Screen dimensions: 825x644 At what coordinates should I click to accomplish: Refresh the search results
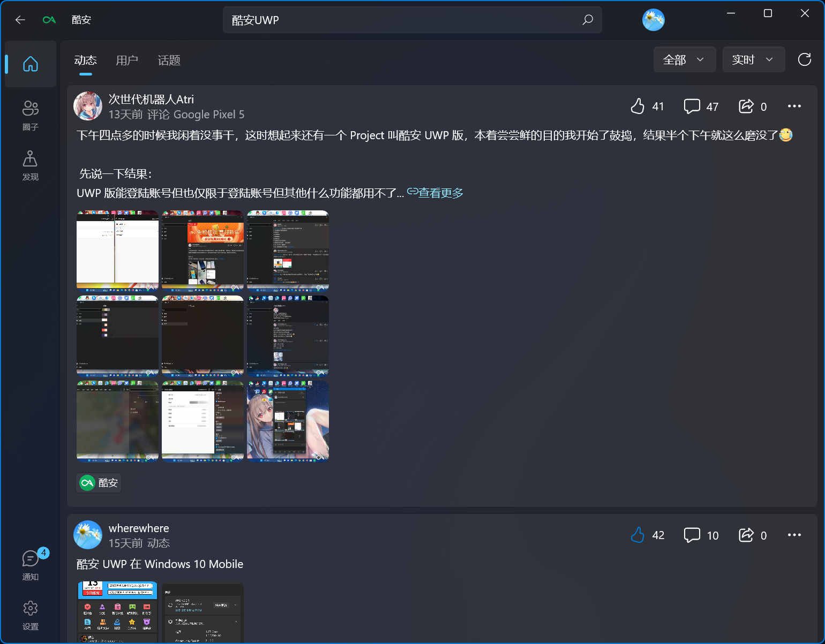(805, 59)
